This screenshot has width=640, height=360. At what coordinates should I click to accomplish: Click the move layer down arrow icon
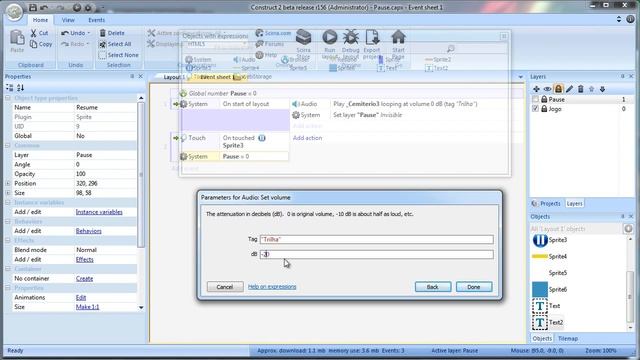point(602,89)
